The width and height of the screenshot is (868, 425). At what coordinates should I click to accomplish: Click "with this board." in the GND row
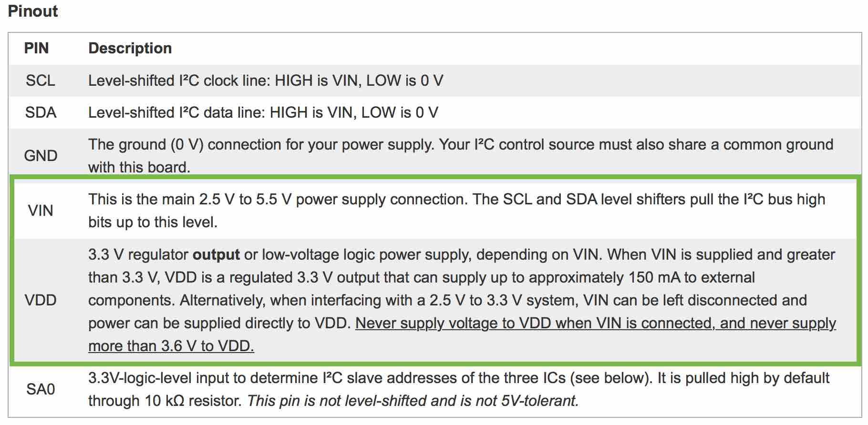click(x=139, y=167)
